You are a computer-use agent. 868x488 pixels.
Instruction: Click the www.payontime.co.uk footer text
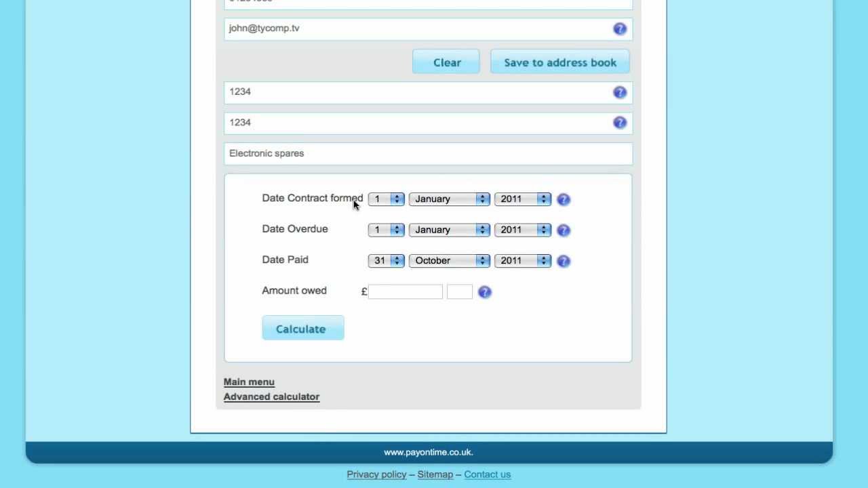[429, 452]
